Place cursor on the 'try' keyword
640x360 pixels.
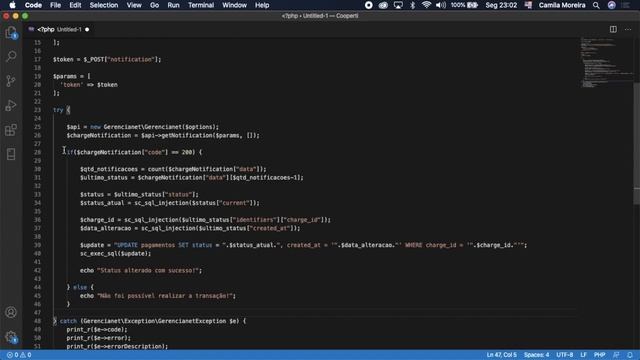(x=58, y=110)
